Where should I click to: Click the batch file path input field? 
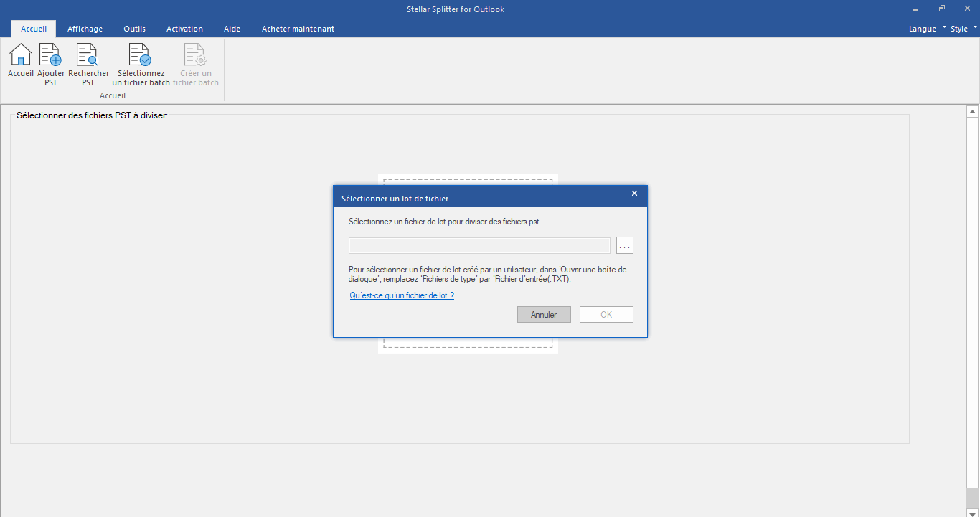pos(479,246)
